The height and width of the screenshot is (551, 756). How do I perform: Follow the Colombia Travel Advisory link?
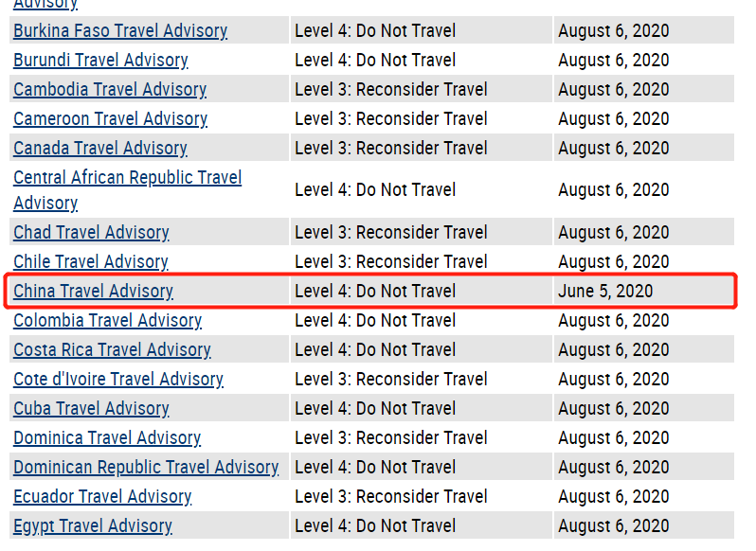tap(107, 320)
